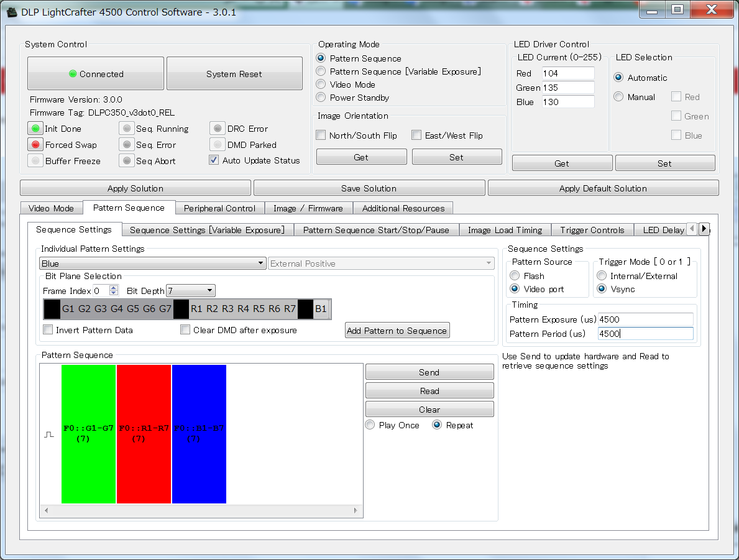Click Image Orientation Set button
The height and width of the screenshot is (560, 739).
457,157
